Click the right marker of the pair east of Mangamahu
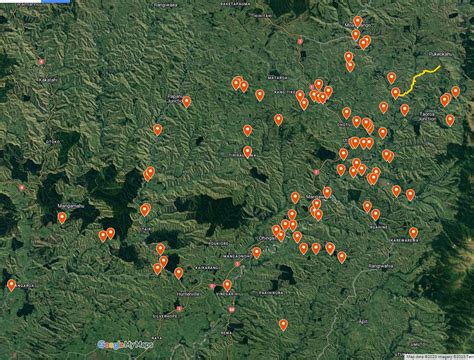This screenshot has height=360, width=474. click(x=111, y=233)
